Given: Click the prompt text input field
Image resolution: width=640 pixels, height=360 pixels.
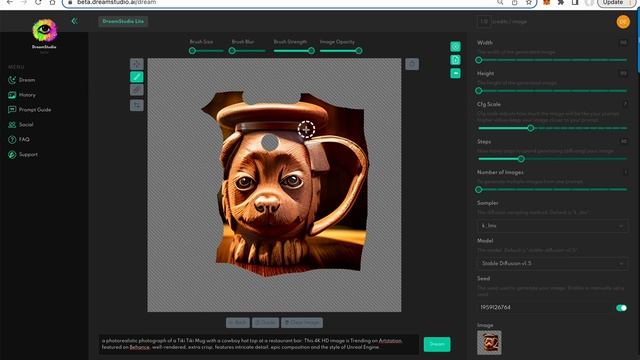Looking at the screenshot, I should point(259,344).
